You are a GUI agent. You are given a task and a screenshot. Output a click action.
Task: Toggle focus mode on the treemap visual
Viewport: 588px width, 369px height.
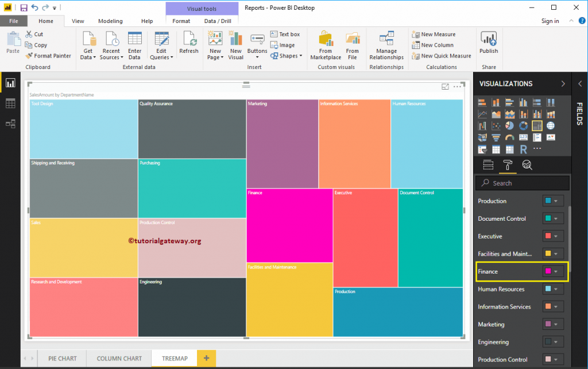click(x=444, y=86)
